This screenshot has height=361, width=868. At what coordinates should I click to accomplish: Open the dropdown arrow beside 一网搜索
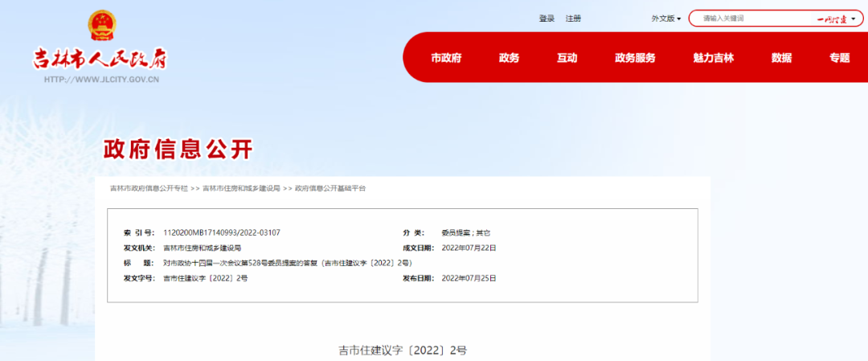point(854,18)
